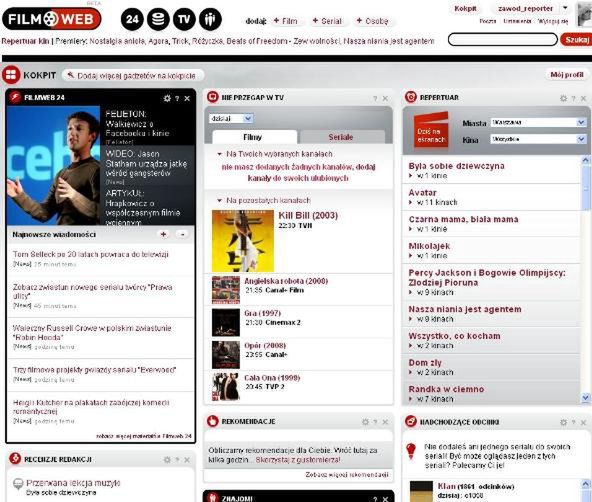Click the Nadchodzące odcinki scrollbar up arrow
This screenshot has width=592, height=502.
click(586, 484)
